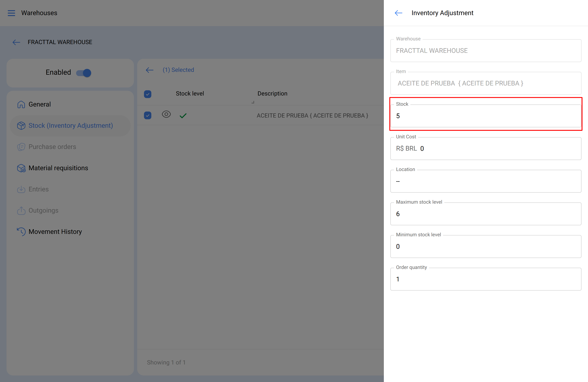This screenshot has width=588, height=382.
Task: Click the Movement History clock icon
Action: pos(21,232)
